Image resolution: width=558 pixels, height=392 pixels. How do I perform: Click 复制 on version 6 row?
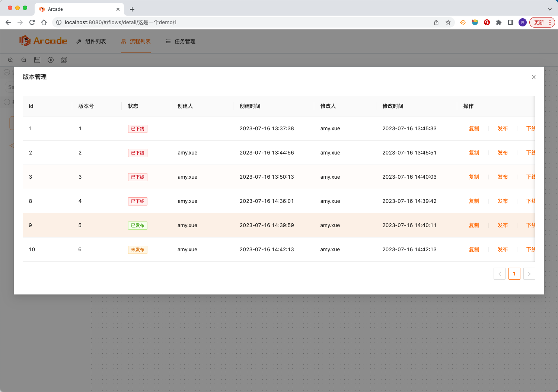pyautogui.click(x=474, y=249)
